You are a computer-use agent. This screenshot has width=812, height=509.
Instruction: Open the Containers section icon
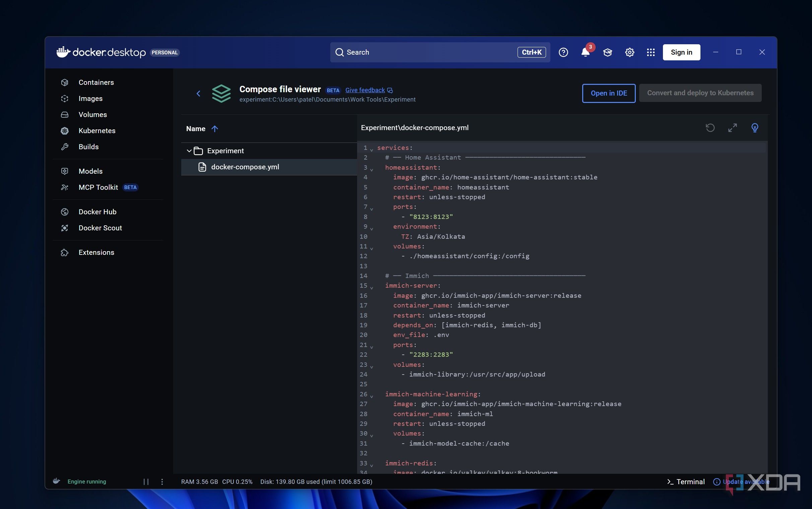pyautogui.click(x=65, y=82)
